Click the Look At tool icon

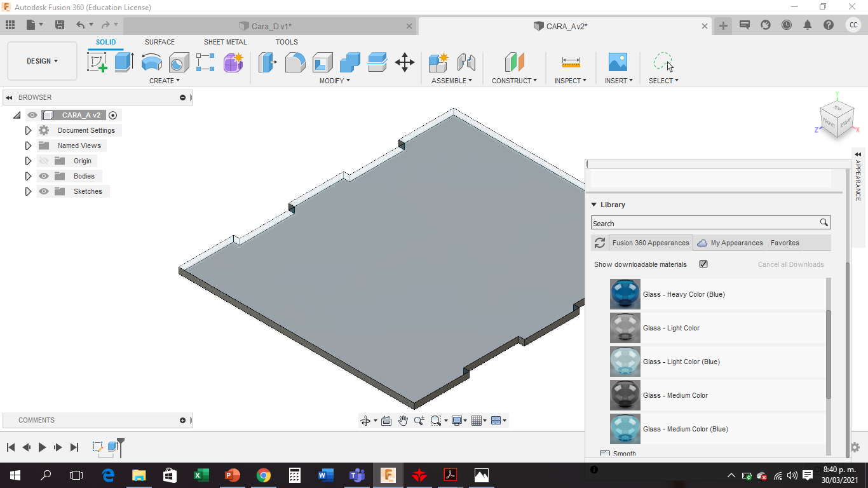386,421
